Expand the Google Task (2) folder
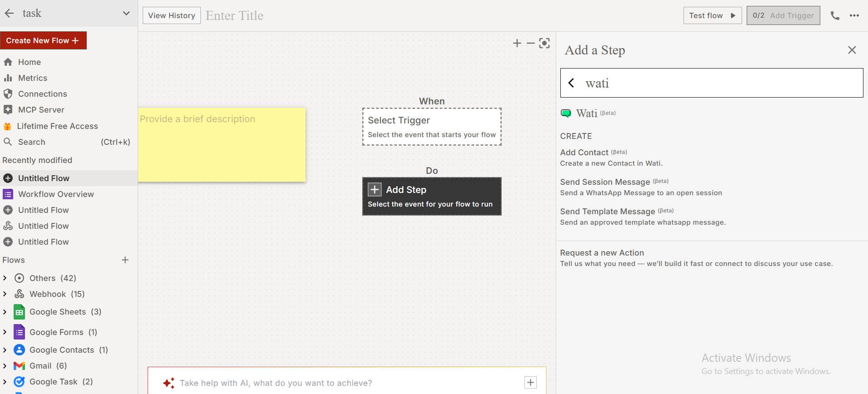 coord(5,382)
